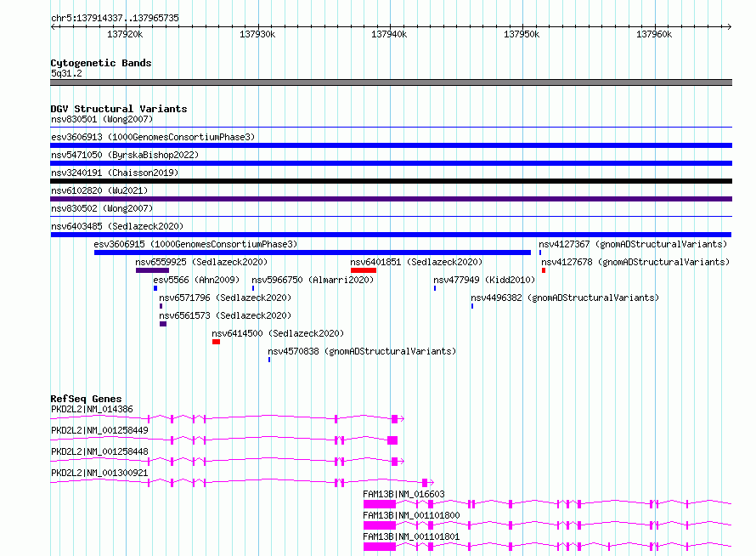Click the purple nsv6102820 Wu2021 bar
Screen dimensions: 756x556
pyautogui.click(x=391, y=199)
